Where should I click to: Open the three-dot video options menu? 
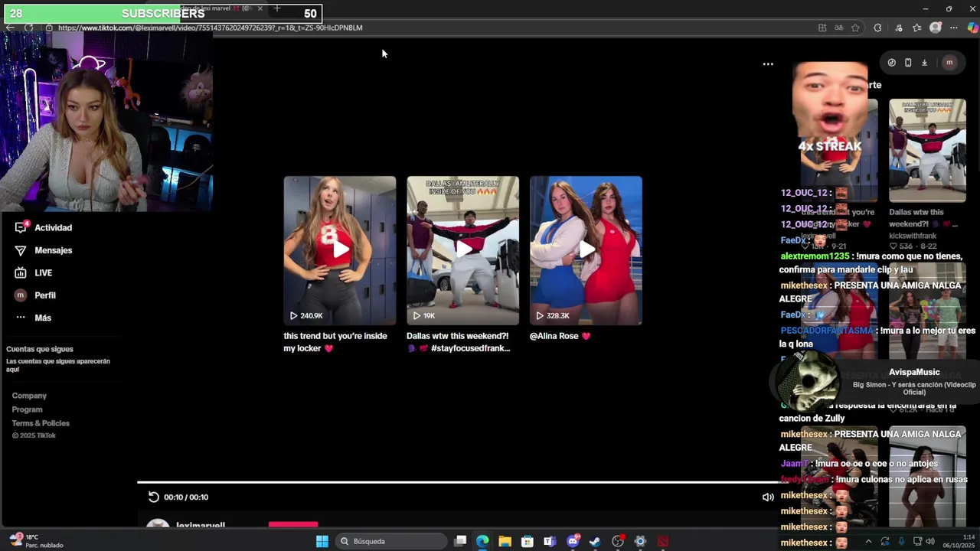(x=768, y=64)
